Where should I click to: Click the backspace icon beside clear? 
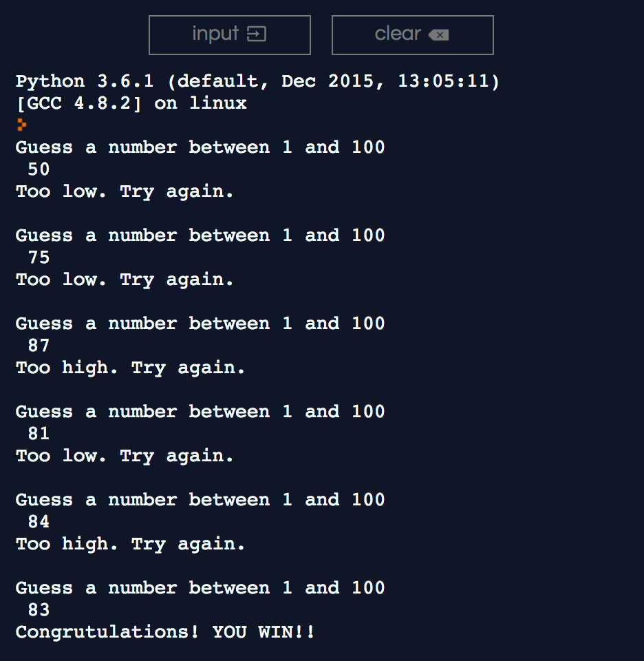pos(439,34)
